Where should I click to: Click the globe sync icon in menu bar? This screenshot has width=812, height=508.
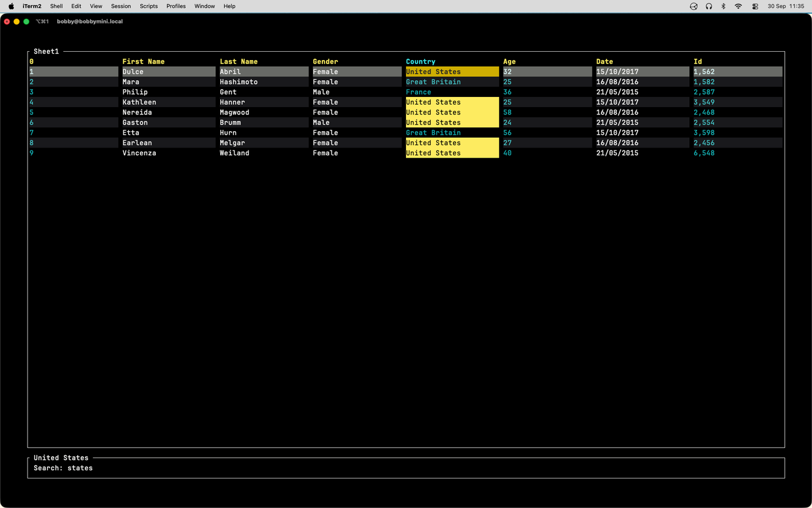694,6
